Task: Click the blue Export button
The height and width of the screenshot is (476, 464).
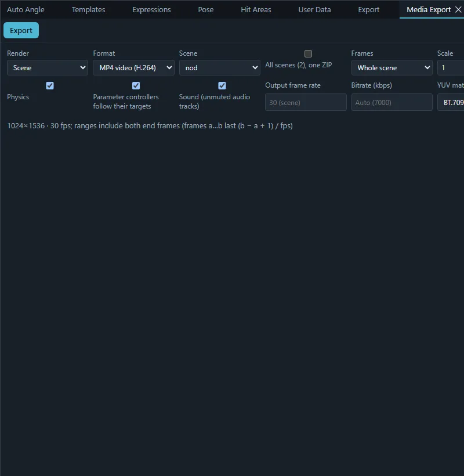Action: pos(21,30)
